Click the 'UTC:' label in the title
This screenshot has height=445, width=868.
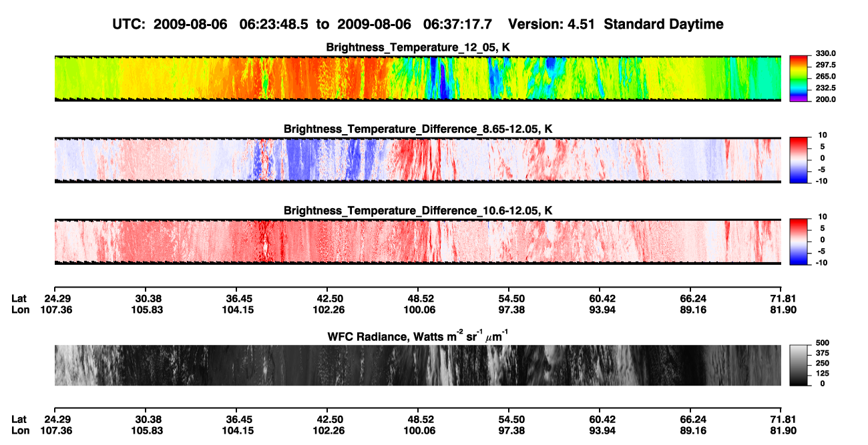[129, 24]
